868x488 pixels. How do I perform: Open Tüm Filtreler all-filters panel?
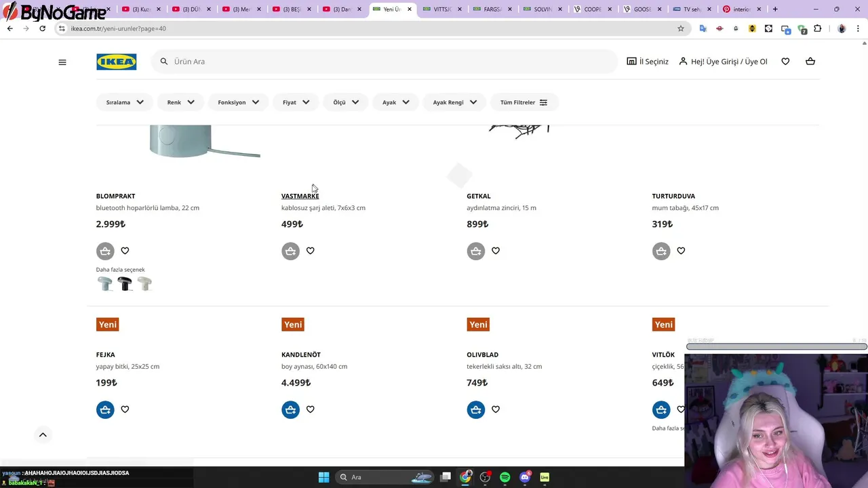524,102
